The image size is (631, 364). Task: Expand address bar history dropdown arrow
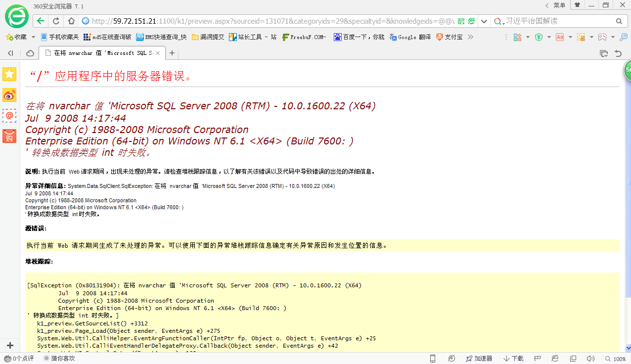pyautogui.click(x=484, y=21)
